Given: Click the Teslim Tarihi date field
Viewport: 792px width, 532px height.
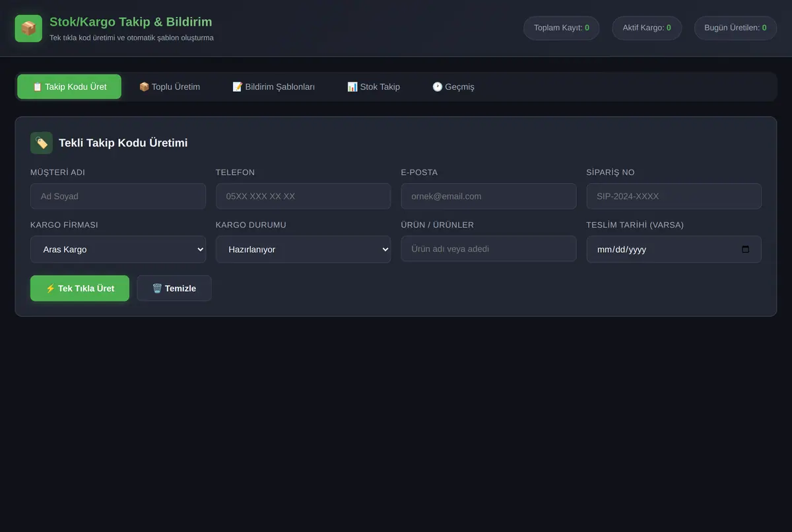Looking at the screenshot, I should (x=674, y=249).
